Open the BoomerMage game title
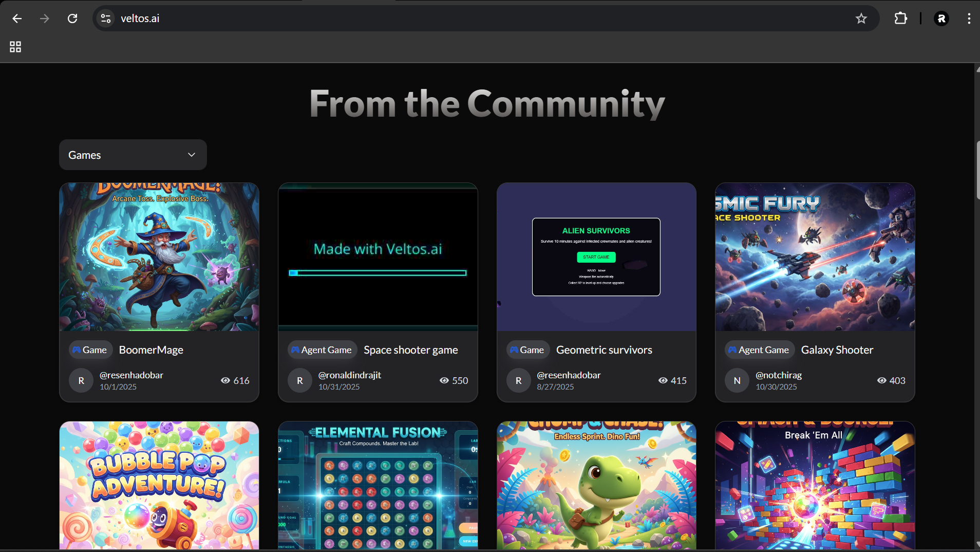980x552 pixels. tap(151, 350)
